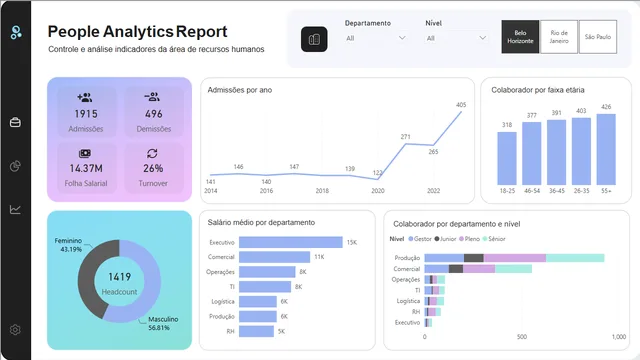Image resolution: width=640 pixels, height=360 pixels.
Task: Select the São Paulo city filter
Action: click(598, 37)
